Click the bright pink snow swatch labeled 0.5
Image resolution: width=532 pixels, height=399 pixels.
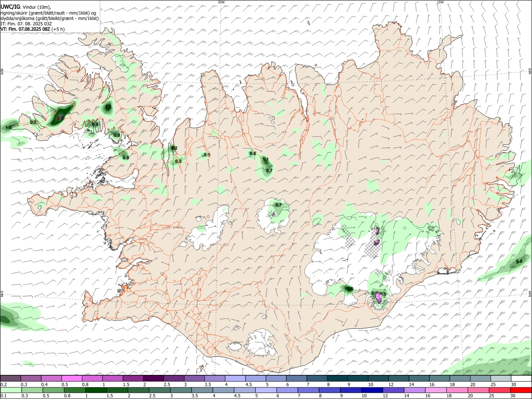coord(71,378)
